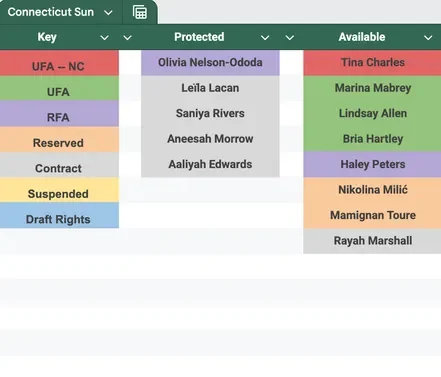
Task: Select Mamignan Toure cell
Action: (372, 216)
